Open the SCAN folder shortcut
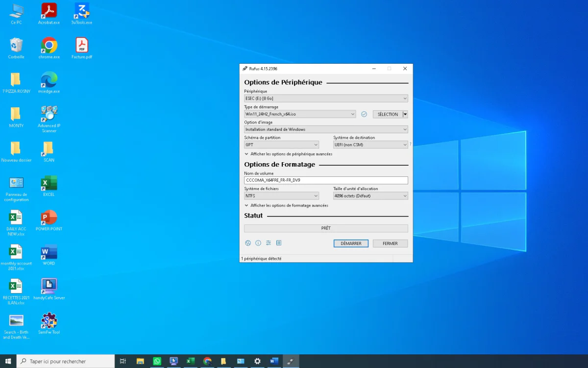The height and width of the screenshot is (368, 588). point(49,151)
